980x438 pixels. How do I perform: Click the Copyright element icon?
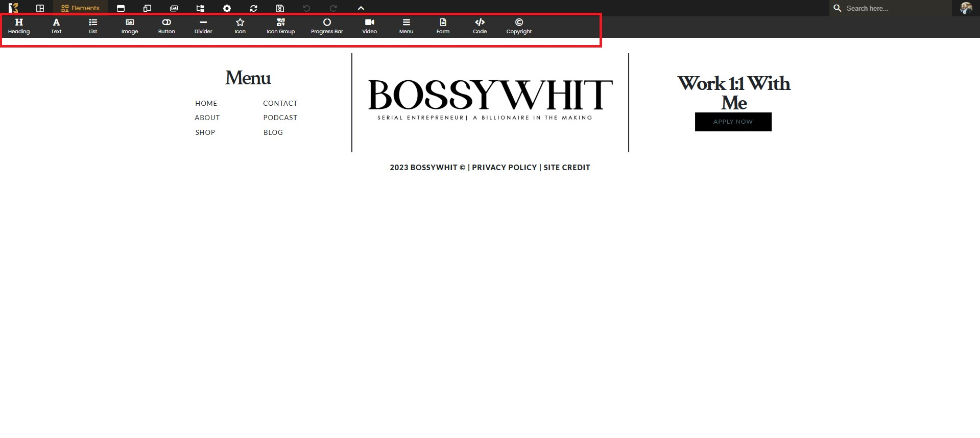(519, 22)
